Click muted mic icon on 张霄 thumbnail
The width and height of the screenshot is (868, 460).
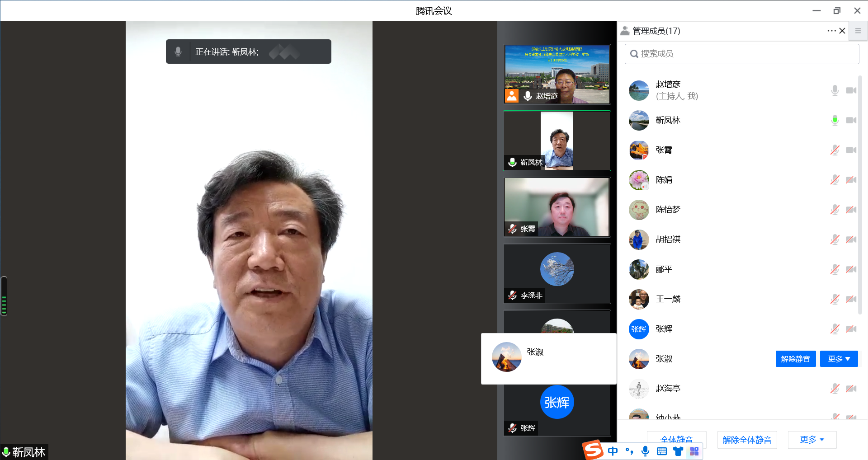(512, 229)
